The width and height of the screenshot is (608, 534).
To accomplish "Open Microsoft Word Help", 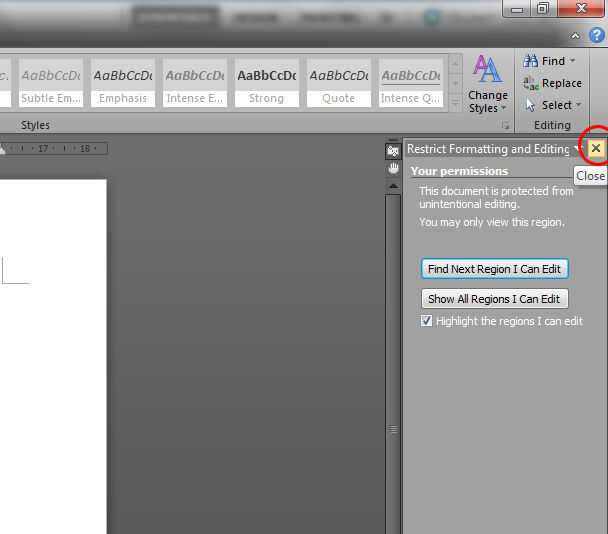I will [x=597, y=36].
